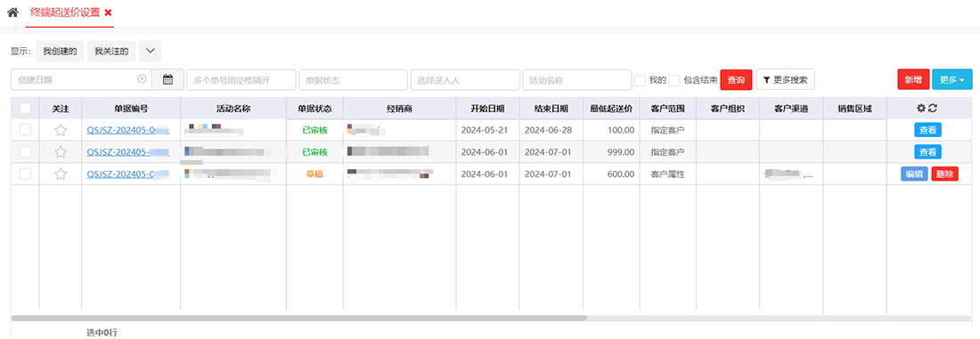Image resolution: width=980 pixels, height=339 pixels.
Task: Switch to 终端起送价设置 tab
Action: [x=65, y=12]
